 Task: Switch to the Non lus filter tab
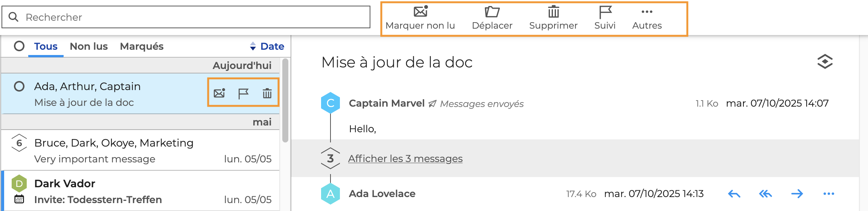[89, 46]
